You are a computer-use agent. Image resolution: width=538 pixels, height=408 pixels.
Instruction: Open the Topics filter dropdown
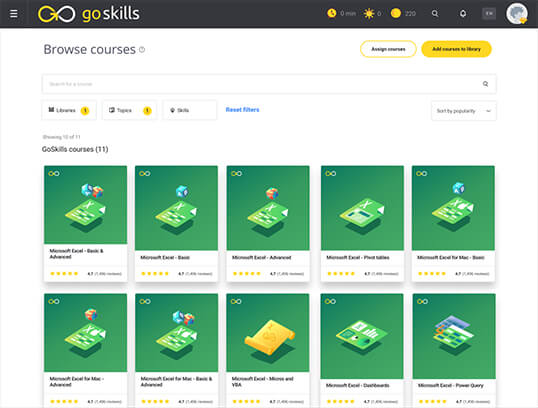coord(130,110)
